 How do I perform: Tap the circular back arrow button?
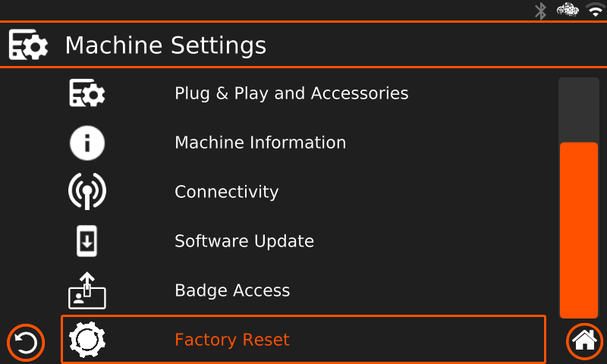click(x=26, y=343)
